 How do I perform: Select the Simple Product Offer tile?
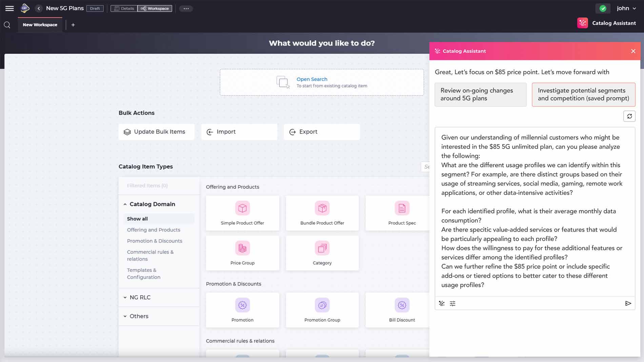[242, 213]
